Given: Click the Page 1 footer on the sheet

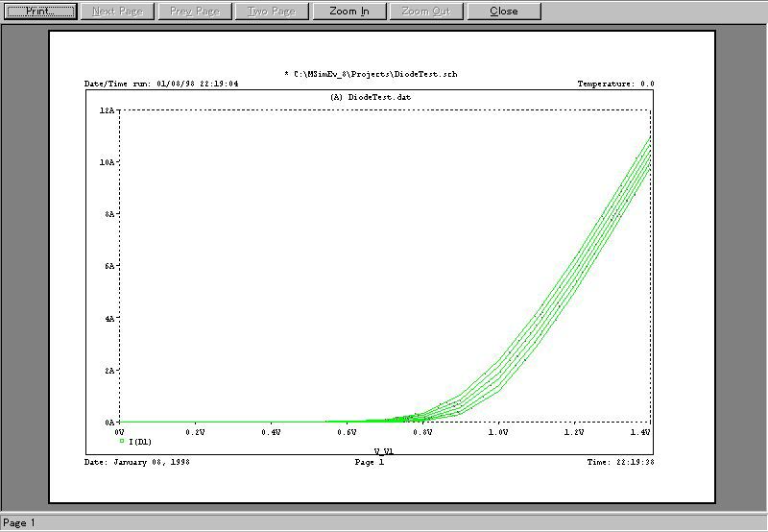Looking at the screenshot, I should click(370, 463).
